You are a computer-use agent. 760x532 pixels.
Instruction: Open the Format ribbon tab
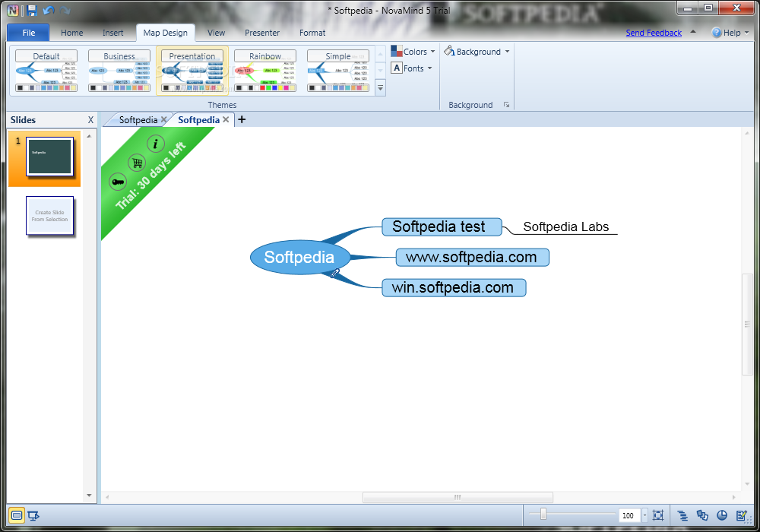click(312, 33)
